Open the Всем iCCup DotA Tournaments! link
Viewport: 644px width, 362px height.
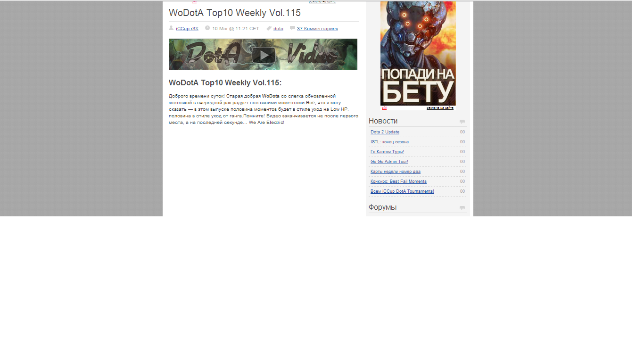click(402, 191)
